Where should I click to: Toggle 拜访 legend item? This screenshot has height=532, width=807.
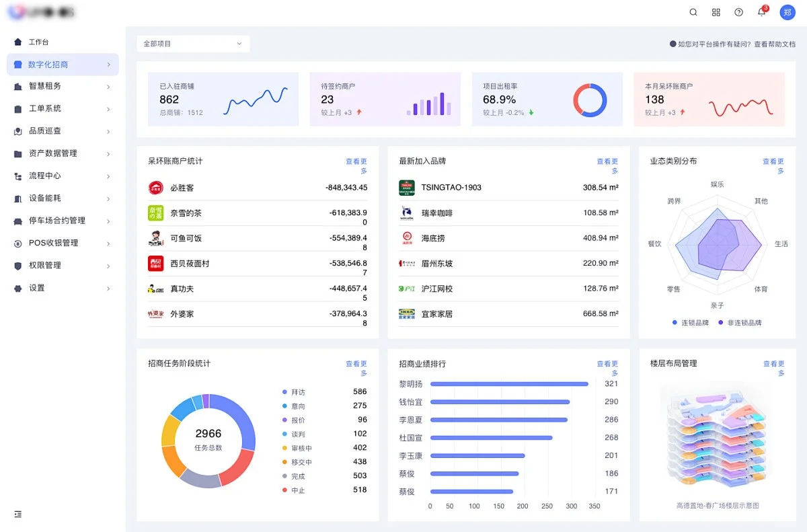[294, 392]
